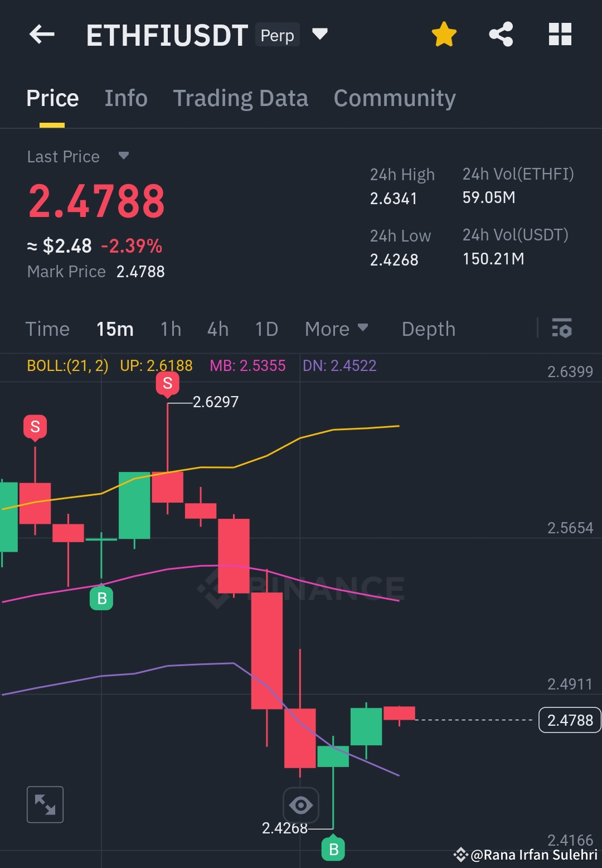Tap the 2.4788 price tag on right axis
This screenshot has width=602, height=868.
[x=569, y=720]
